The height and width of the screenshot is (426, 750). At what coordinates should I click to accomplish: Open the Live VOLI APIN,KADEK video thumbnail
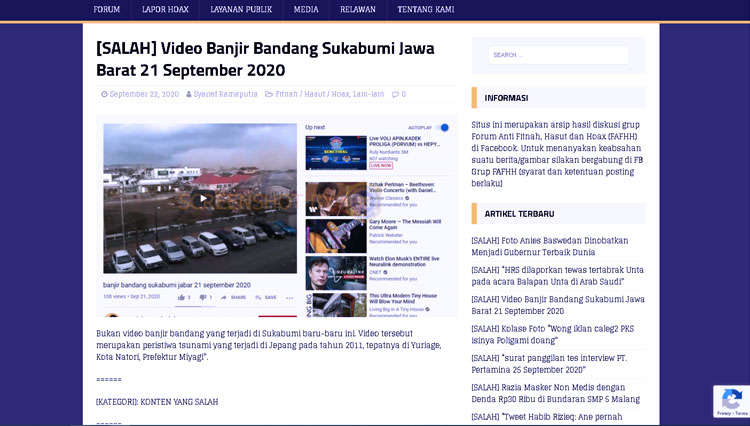point(336,153)
